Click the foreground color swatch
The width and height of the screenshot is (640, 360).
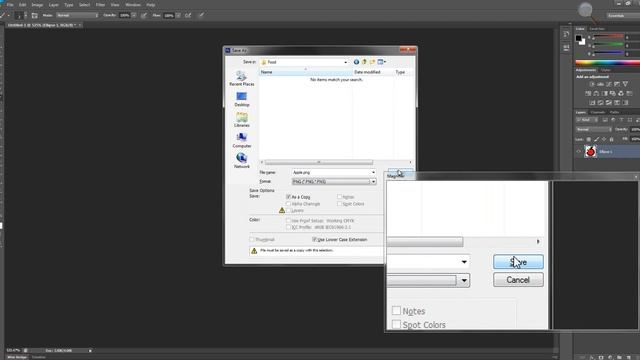pos(578,38)
